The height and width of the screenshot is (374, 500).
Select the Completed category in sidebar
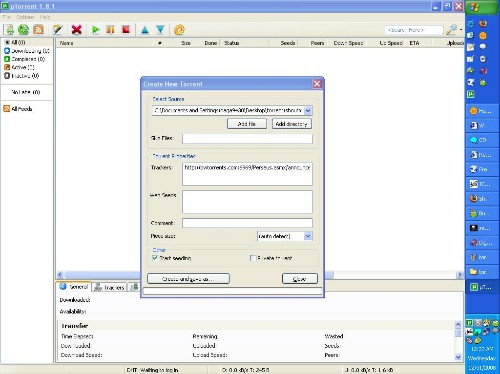tap(24, 59)
